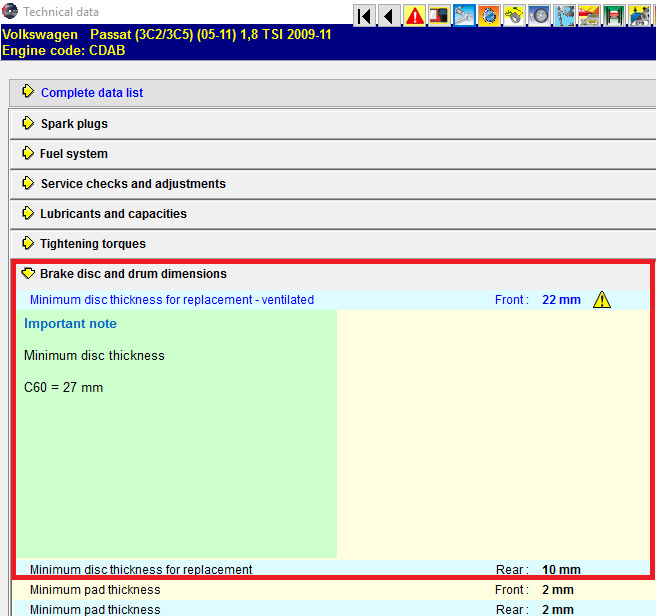This screenshot has height=616, width=656.
Task: Open the red warning triangle toolbar icon
Action: [x=415, y=16]
